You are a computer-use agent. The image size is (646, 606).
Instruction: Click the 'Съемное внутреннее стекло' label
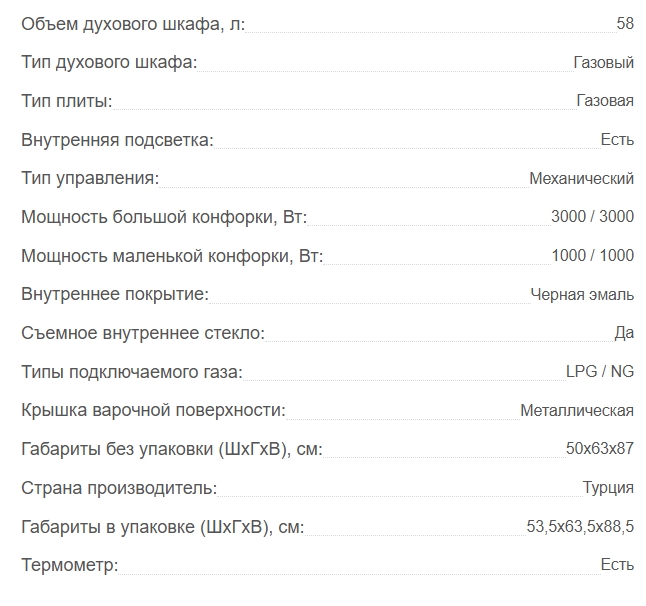click(143, 333)
